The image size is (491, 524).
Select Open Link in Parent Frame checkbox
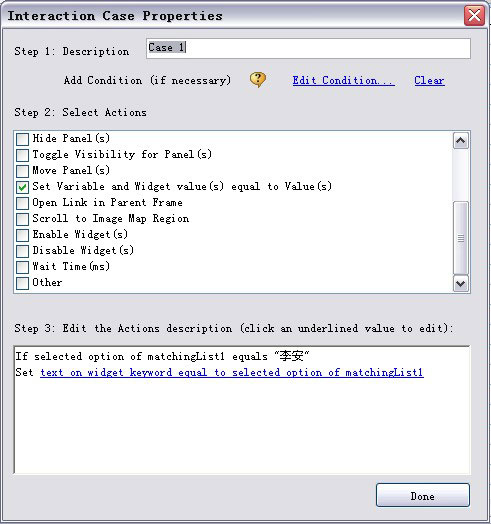coord(22,203)
